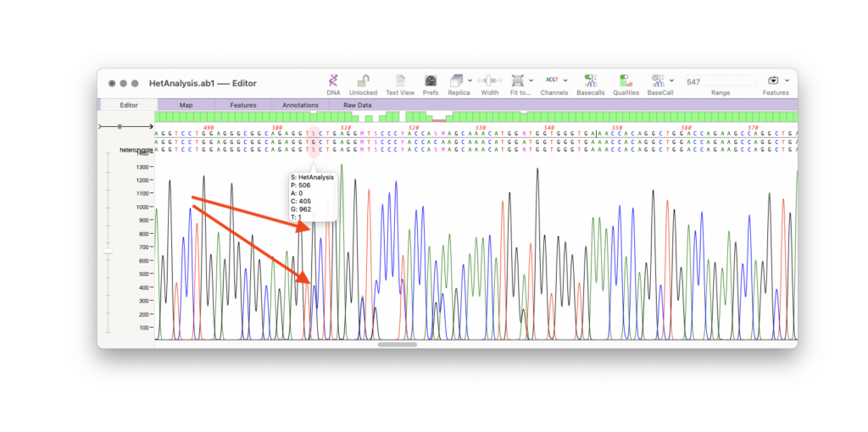
Task: Click the ACGT Channels icon
Action: point(551,80)
